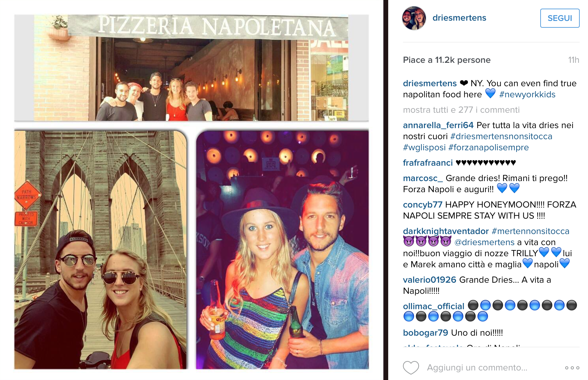This screenshot has height=380, width=588.
Task: Open the #mertennonsitocca hashtag
Action: point(530,231)
